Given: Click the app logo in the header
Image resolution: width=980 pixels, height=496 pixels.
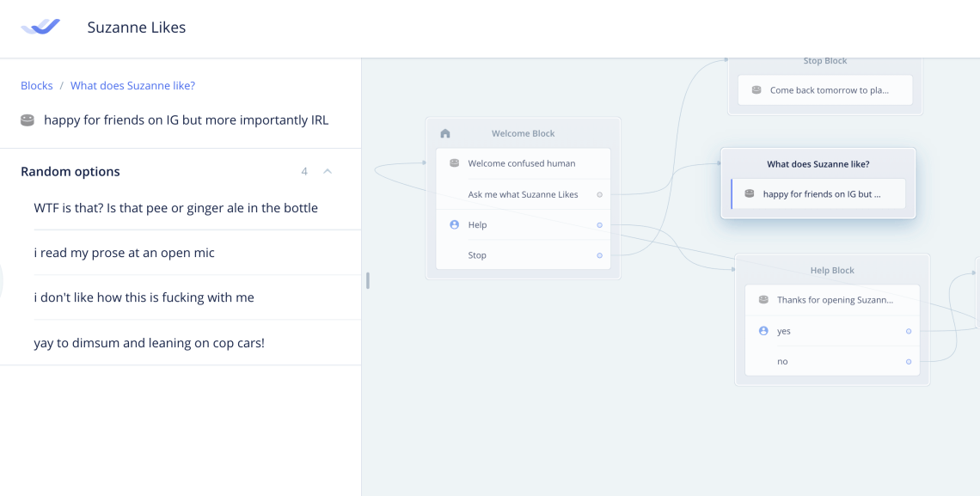Looking at the screenshot, I should coord(40,28).
